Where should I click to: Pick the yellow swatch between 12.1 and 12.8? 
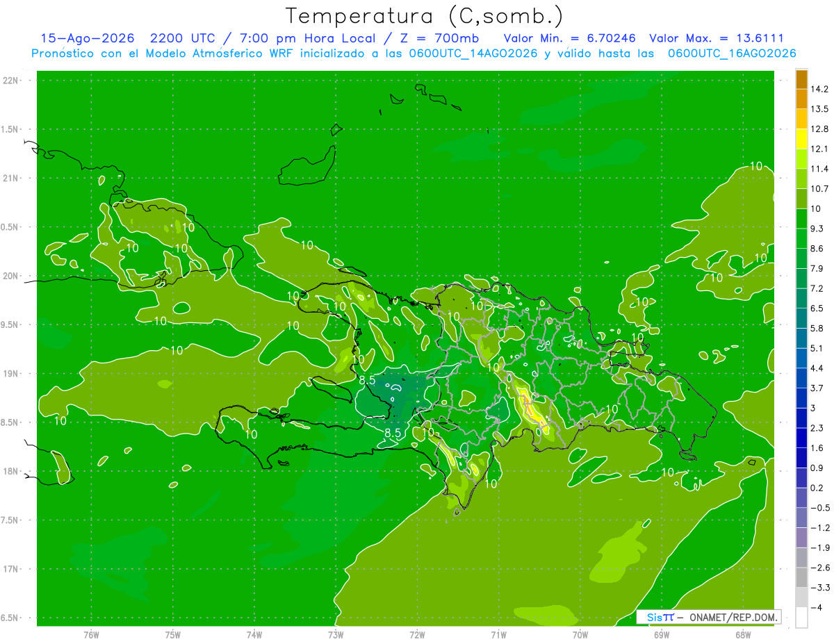(x=801, y=139)
